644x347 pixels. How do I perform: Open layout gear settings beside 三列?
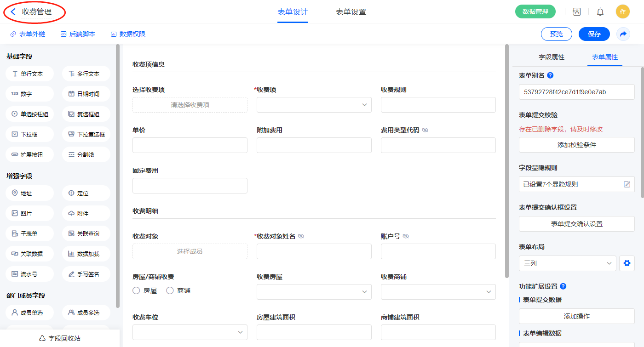click(627, 263)
